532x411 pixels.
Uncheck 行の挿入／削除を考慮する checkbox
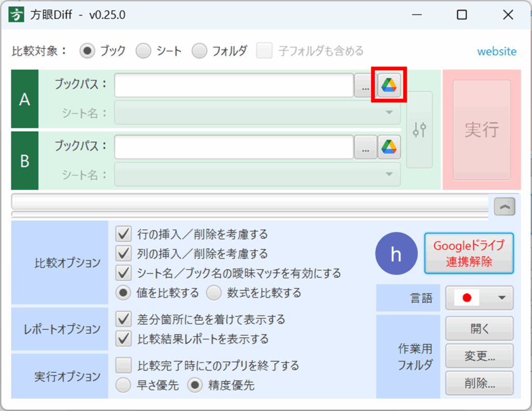point(124,235)
